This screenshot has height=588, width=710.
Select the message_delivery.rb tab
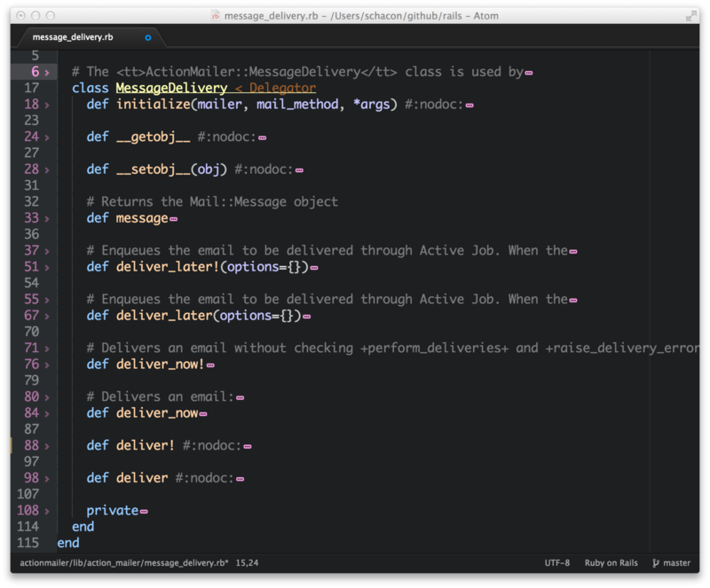pyautogui.click(x=73, y=37)
